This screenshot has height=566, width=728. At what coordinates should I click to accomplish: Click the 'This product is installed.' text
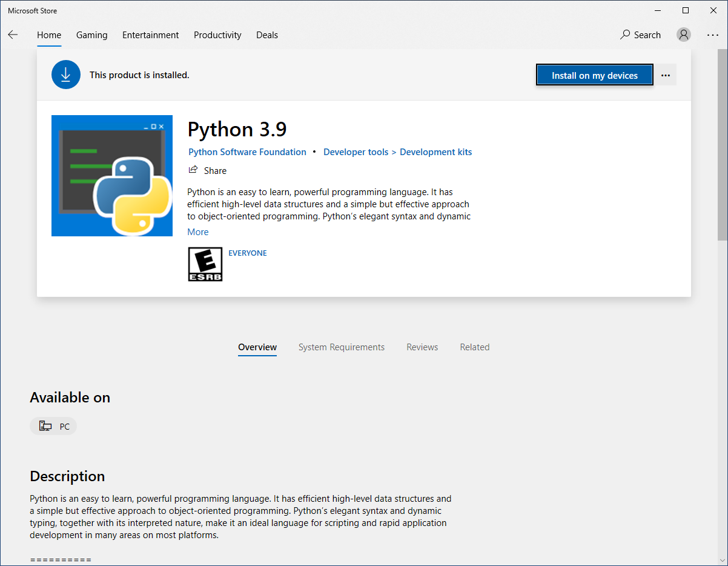[139, 75]
